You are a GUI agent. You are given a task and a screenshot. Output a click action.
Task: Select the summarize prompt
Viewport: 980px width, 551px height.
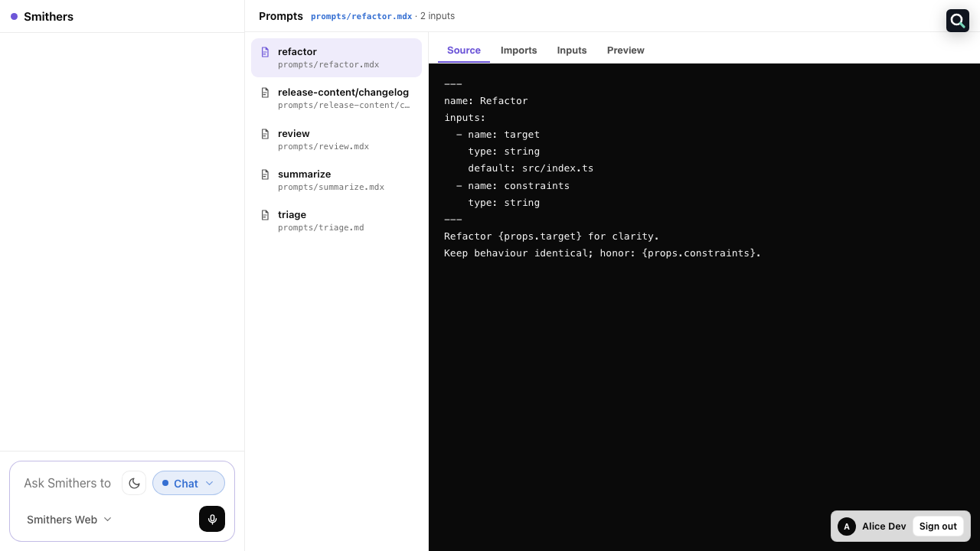tap(336, 180)
